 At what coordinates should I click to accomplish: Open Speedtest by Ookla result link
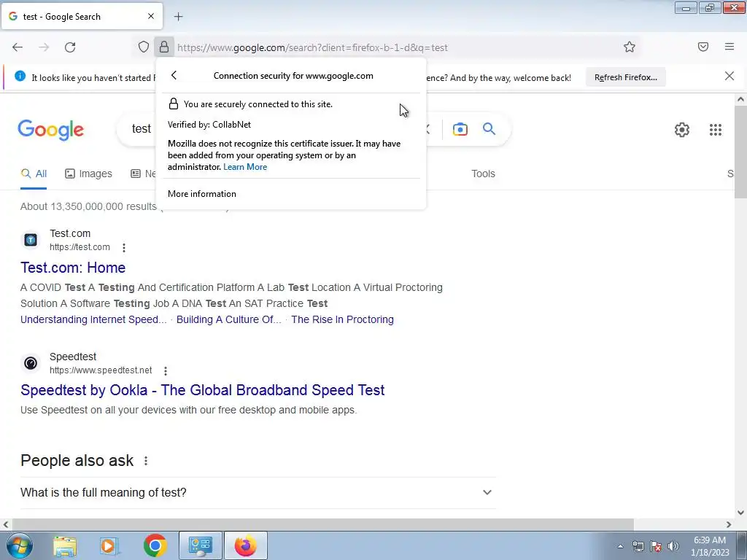(x=203, y=390)
